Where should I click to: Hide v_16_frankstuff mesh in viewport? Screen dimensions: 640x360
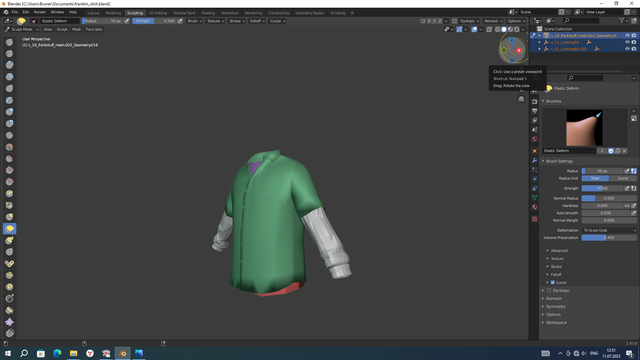(627, 36)
